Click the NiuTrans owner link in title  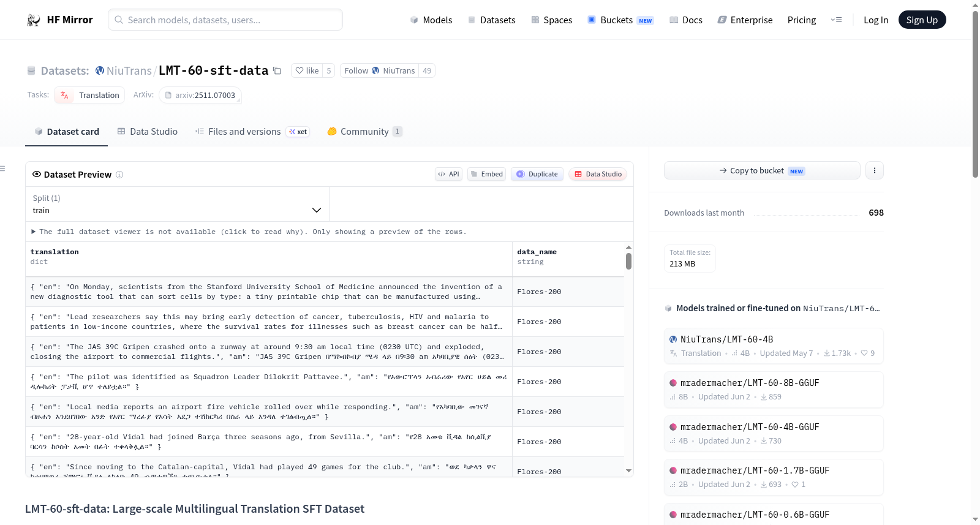[x=129, y=70]
